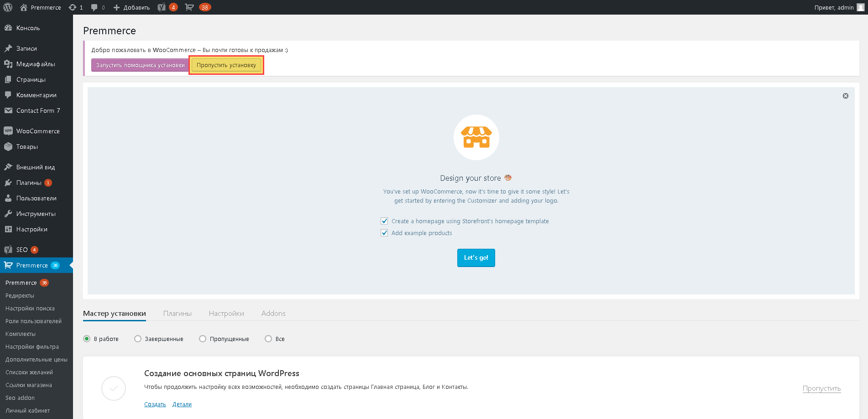Uncheck Add example products
Image resolution: width=868 pixels, height=419 pixels.
[x=384, y=233]
